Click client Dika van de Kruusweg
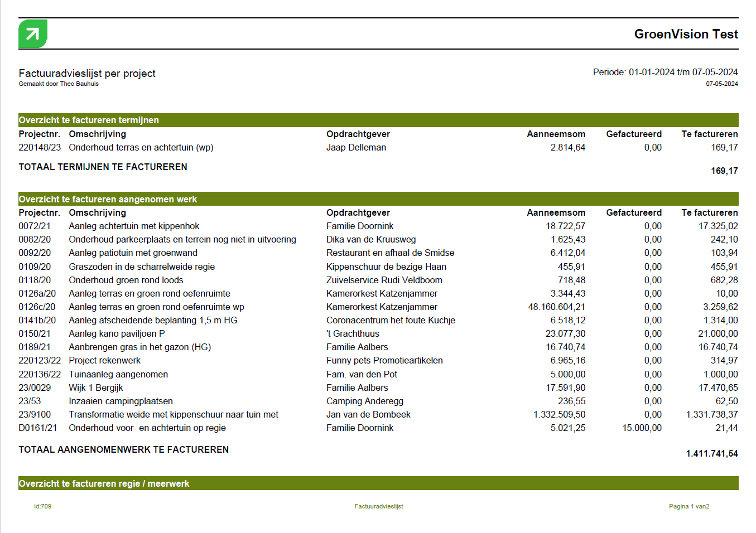The image size is (756, 533). [x=371, y=240]
